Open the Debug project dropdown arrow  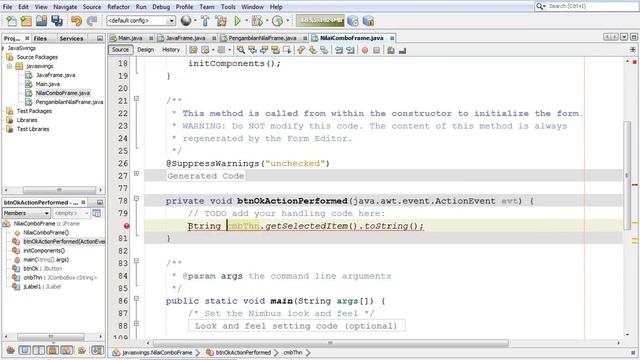267,21
